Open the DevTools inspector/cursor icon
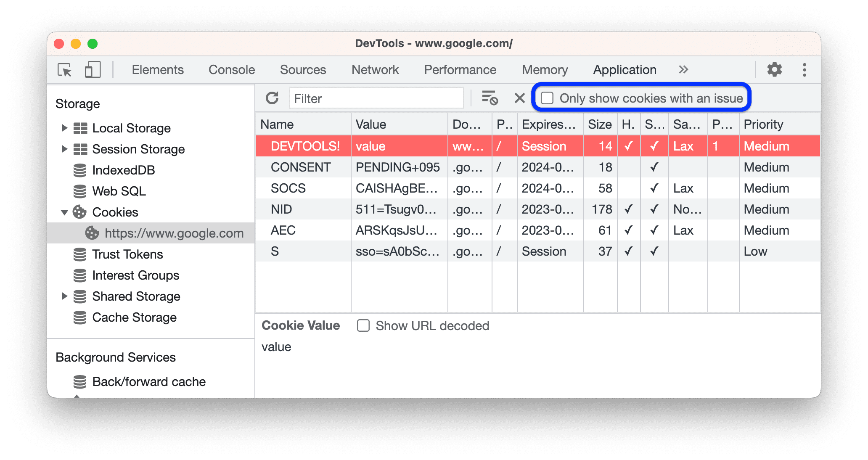 [x=65, y=69]
